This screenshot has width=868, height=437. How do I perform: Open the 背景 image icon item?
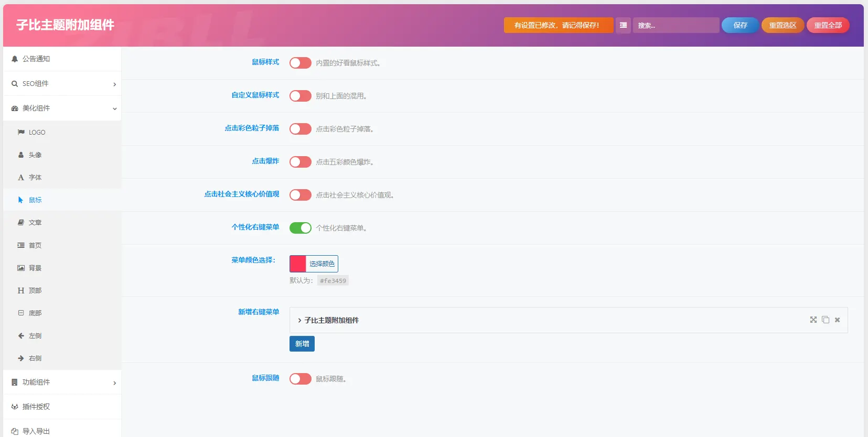pyautogui.click(x=21, y=268)
